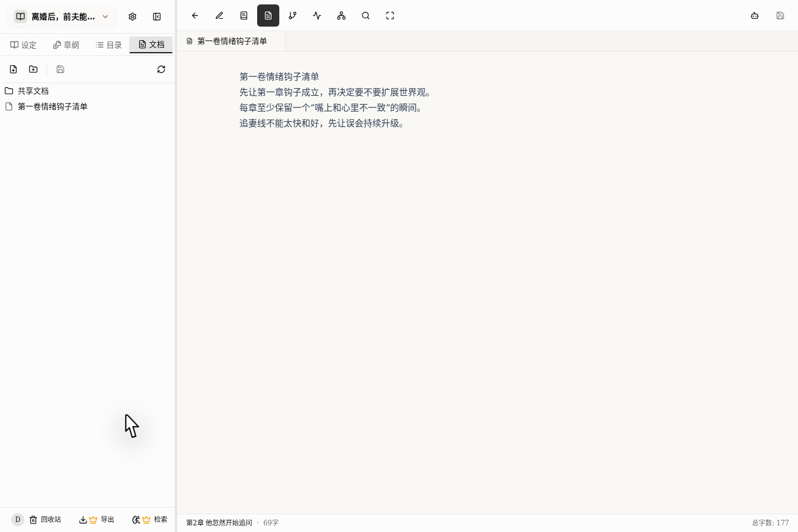Viewport: 798px width, 532px height.
Task: Switch to the 章纲 tab
Action: point(66,45)
